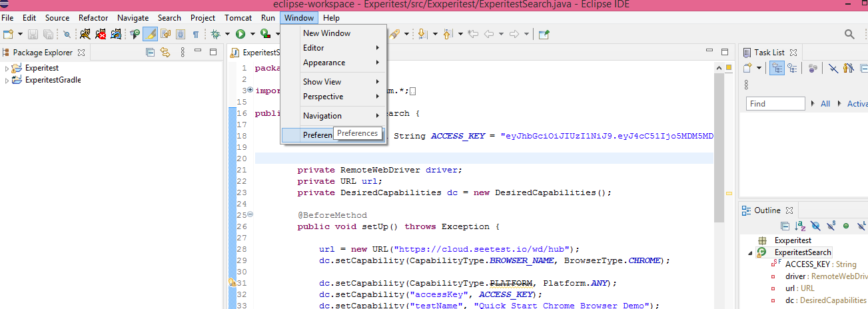Toggle Categorized presentation in Task List
The width and height of the screenshot is (868, 309).
pos(777,68)
